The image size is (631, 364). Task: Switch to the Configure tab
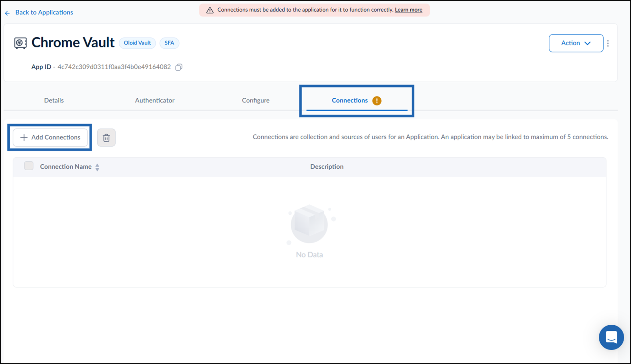point(255,100)
